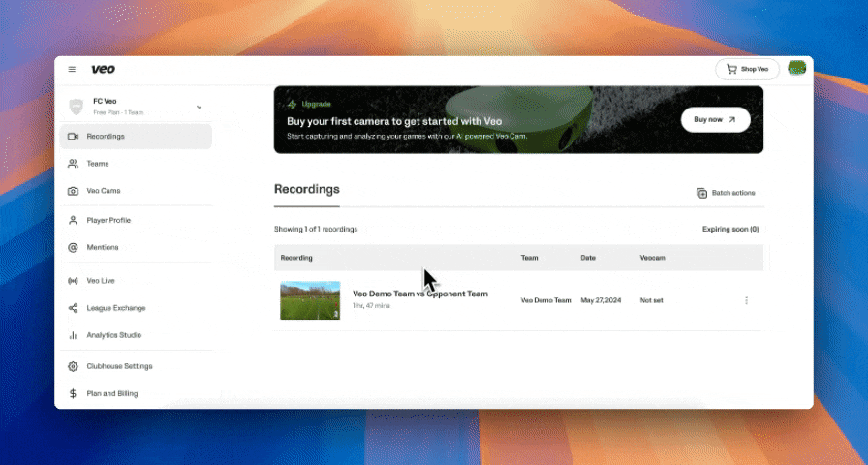Select the Recordings tab heading
Image resolution: width=868 pixels, height=465 pixels.
click(307, 189)
